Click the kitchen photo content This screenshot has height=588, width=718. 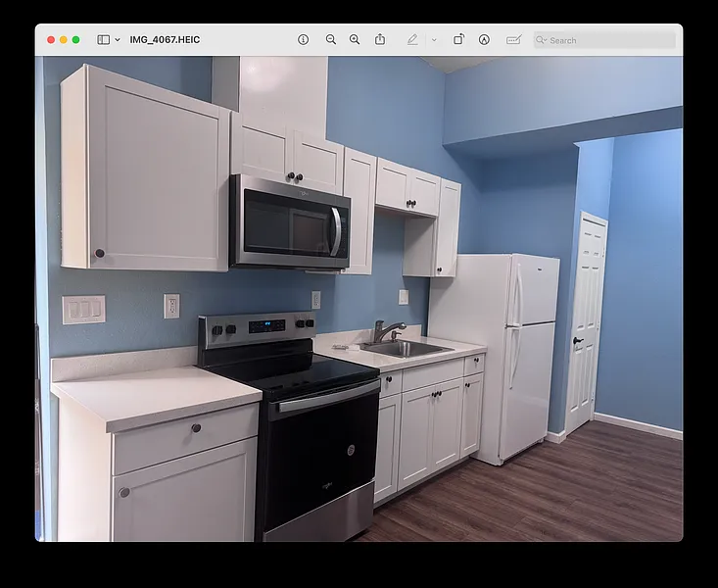click(359, 299)
